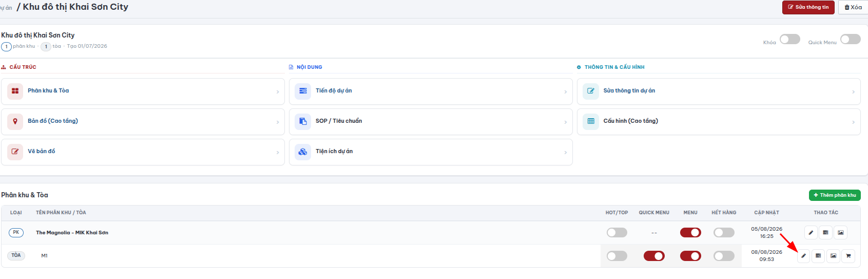This screenshot has height=279, width=868.
Task: Toggle the project Quick Menu switch at top
Action: point(851,39)
